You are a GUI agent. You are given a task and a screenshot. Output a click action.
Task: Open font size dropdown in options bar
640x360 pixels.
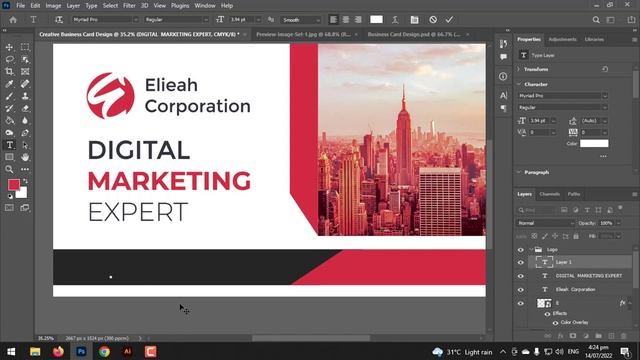pos(257,20)
